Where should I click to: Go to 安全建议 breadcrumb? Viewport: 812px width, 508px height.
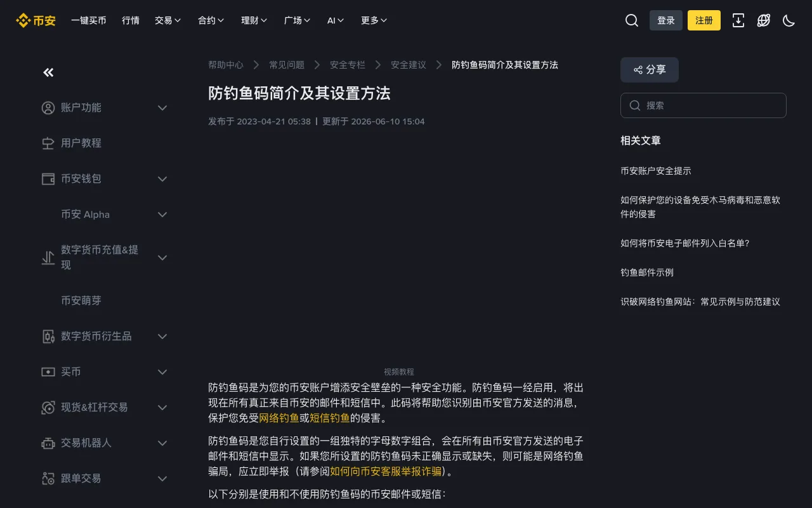point(409,65)
